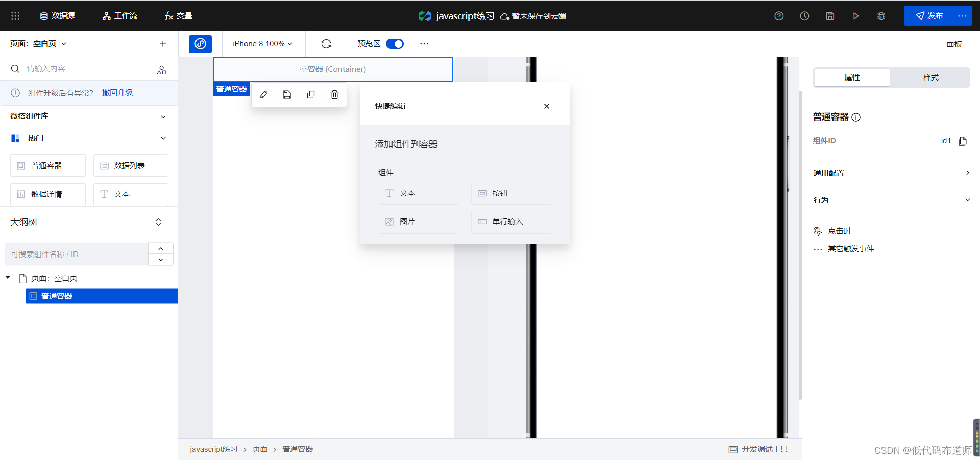Open the app grid menu icon
980x460 pixels.
point(15,16)
